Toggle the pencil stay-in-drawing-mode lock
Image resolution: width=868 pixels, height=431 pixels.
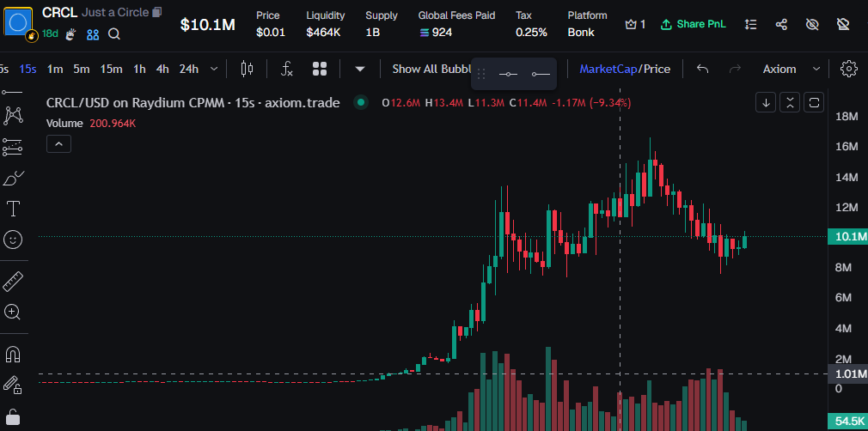point(13,385)
